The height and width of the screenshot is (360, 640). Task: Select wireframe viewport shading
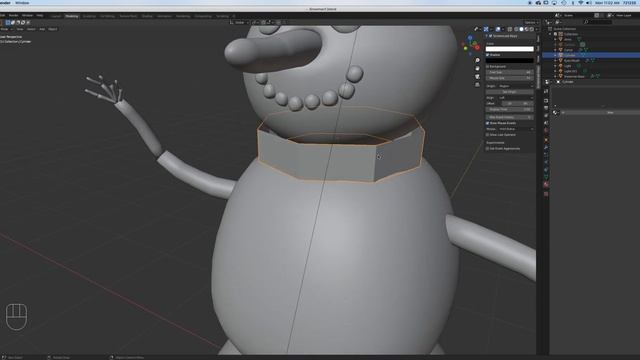click(x=516, y=29)
